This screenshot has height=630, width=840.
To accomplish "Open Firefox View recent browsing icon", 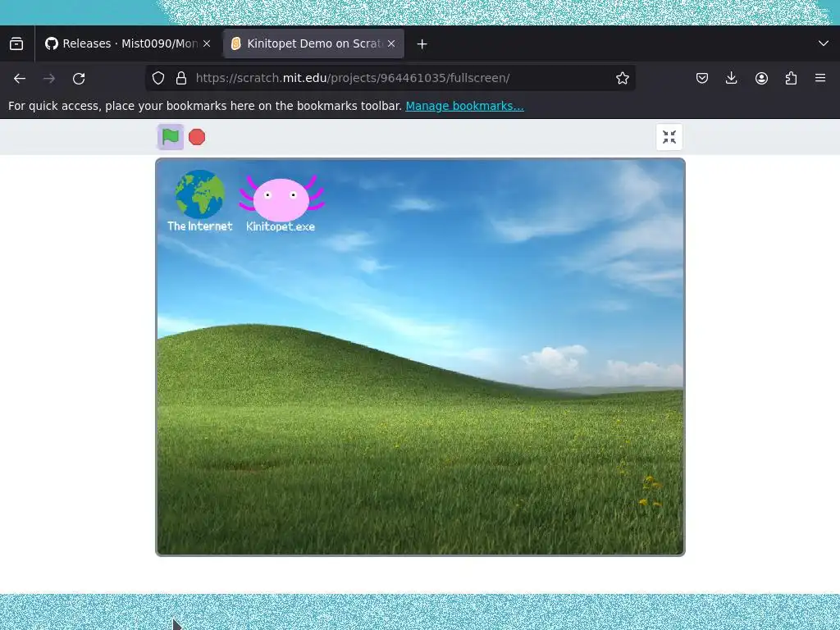I will pos(16,43).
